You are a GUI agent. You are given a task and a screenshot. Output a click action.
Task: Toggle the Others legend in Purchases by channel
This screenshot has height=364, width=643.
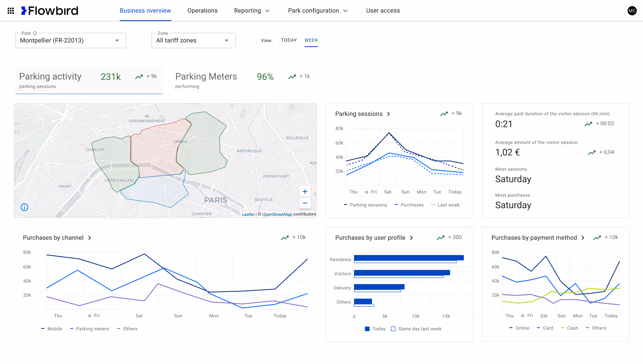(127, 329)
